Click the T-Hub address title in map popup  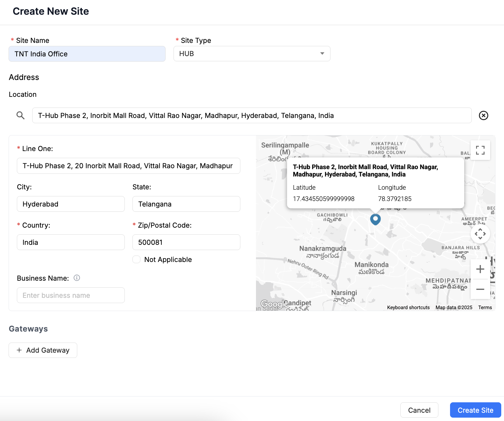click(x=365, y=171)
